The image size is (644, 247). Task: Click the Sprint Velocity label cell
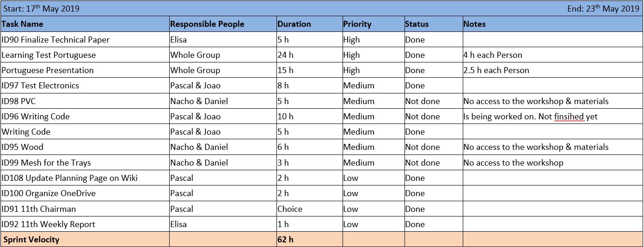tap(31, 240)
